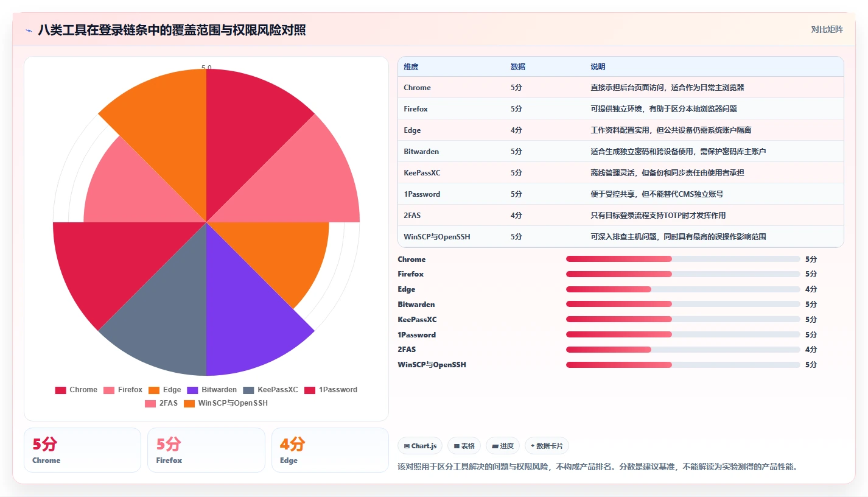Toggle 2FAS in the chart legend

pyautogui.click(x=161, y=403)
